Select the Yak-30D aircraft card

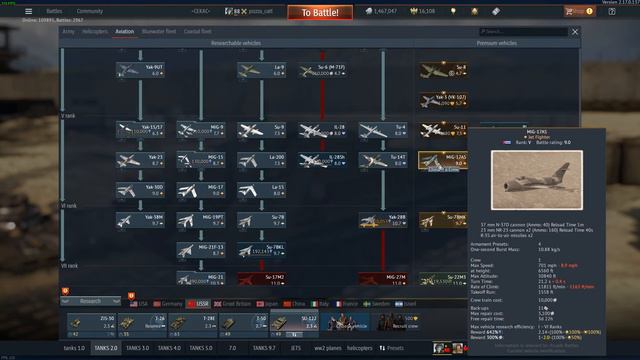pyautogui.click(x=140, y=190)
